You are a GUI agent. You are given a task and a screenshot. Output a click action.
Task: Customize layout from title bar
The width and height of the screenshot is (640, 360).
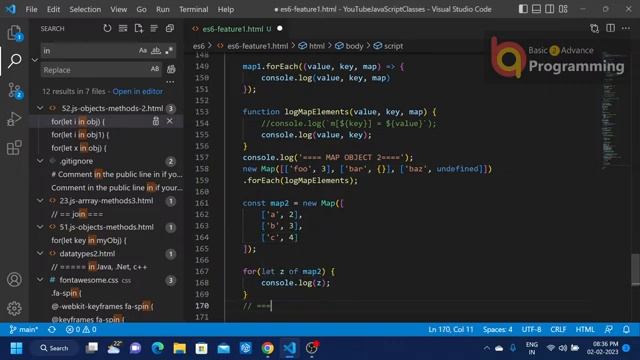point(563,9)
